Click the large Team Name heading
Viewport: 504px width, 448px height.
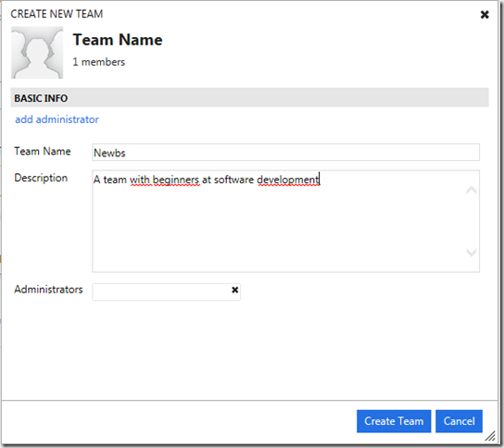(118, 40)
